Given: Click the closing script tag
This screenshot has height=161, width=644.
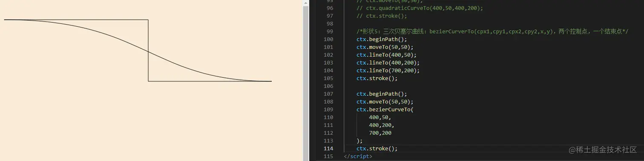Looking at the screenshot, I should 358,156.
